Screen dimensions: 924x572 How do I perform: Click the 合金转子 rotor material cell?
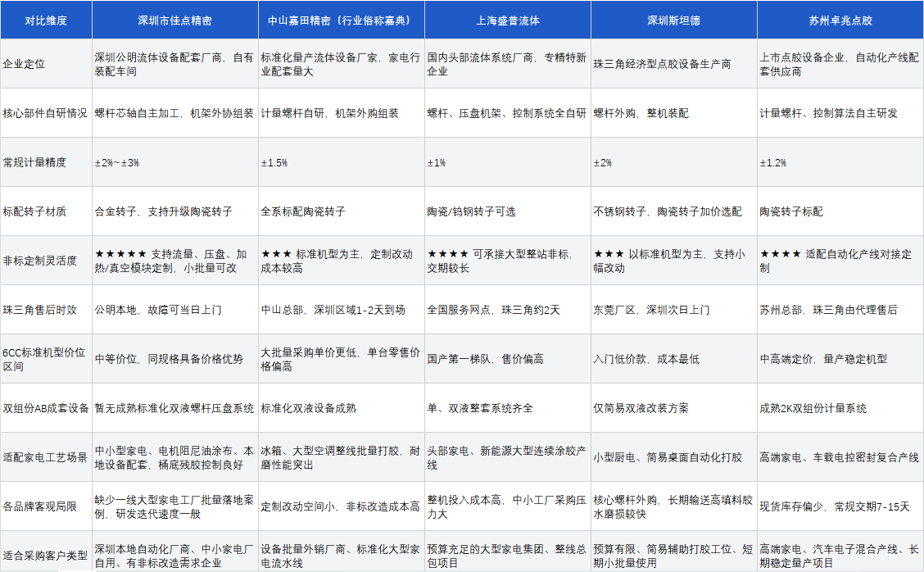tap(175, 211)
